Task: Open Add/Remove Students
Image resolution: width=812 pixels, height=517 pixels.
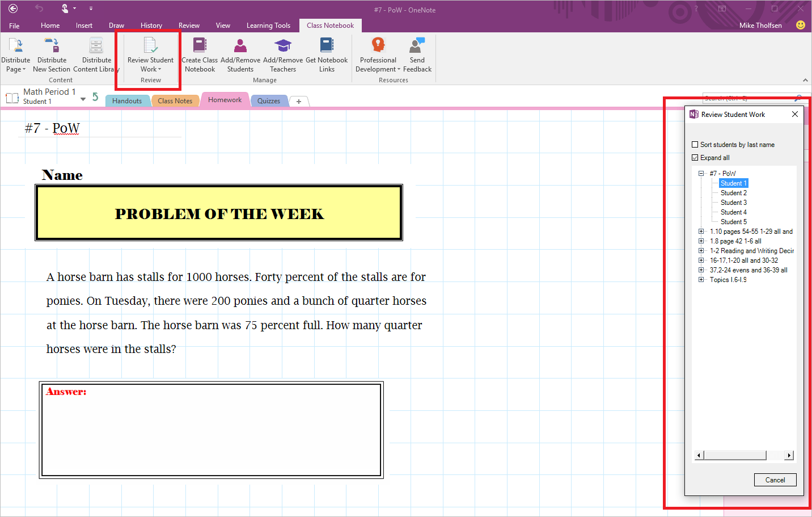Action: coord(240,55)
